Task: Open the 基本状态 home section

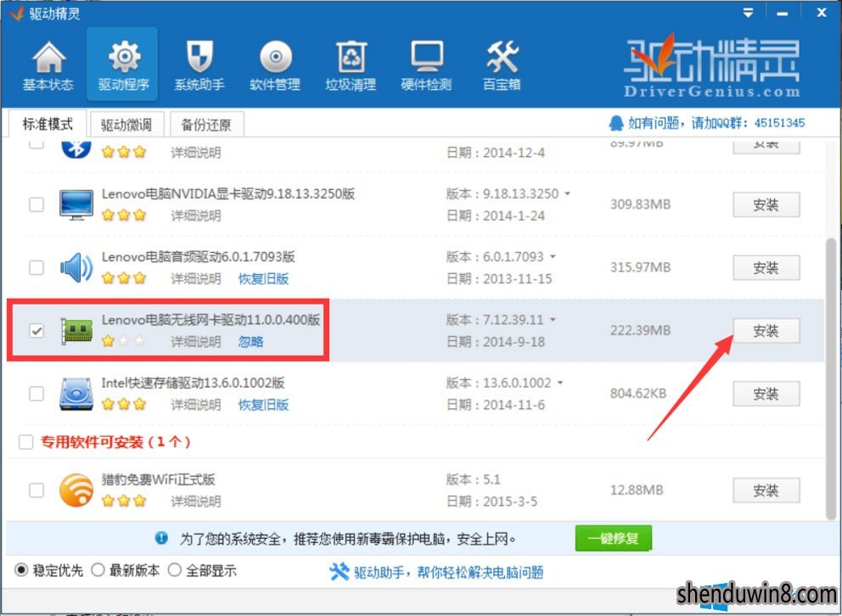Action: click(x=48, y=65)
